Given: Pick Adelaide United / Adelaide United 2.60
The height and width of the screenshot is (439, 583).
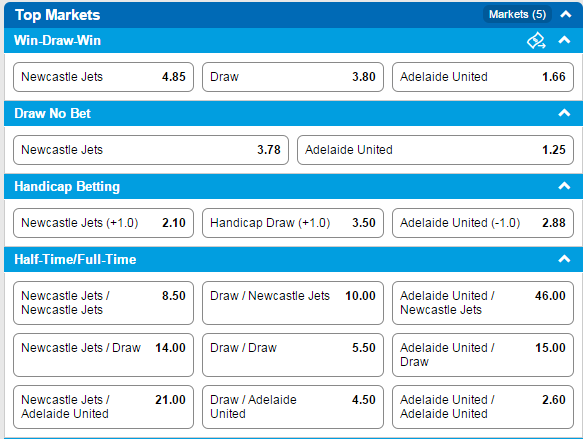Looking at the screenshot, I should [x=483, y=407].
